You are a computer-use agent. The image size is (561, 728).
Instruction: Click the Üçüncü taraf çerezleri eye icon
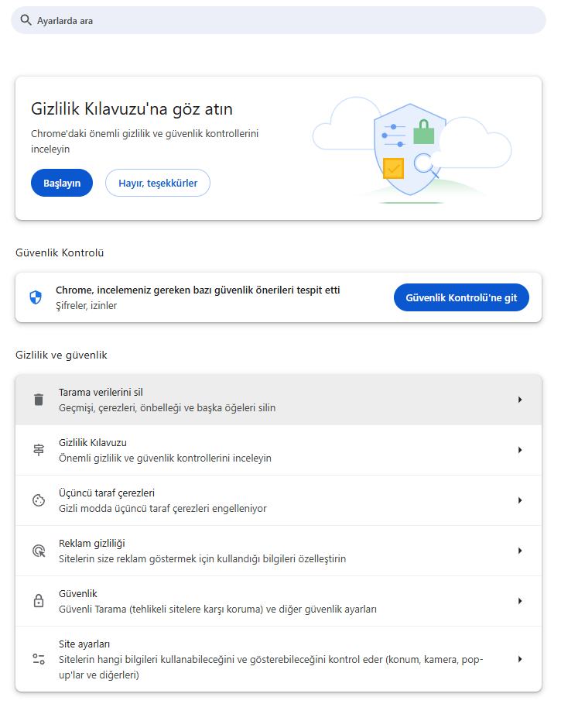pyautogui.click(x=38, y=500)
